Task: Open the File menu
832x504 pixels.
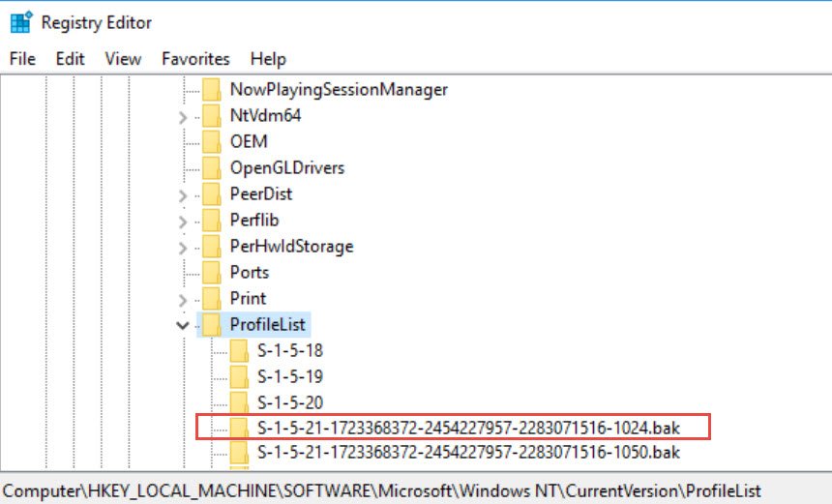Action: click(x=22, y=58)
